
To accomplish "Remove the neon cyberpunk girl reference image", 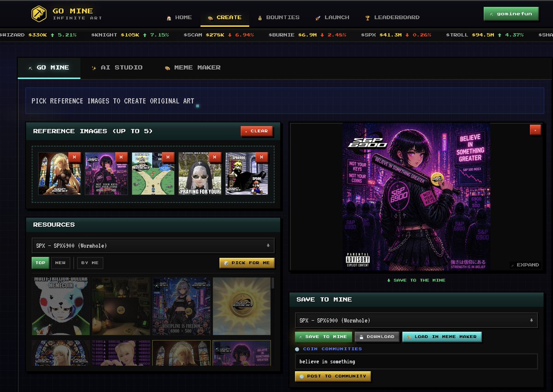I will coord(121,157).
